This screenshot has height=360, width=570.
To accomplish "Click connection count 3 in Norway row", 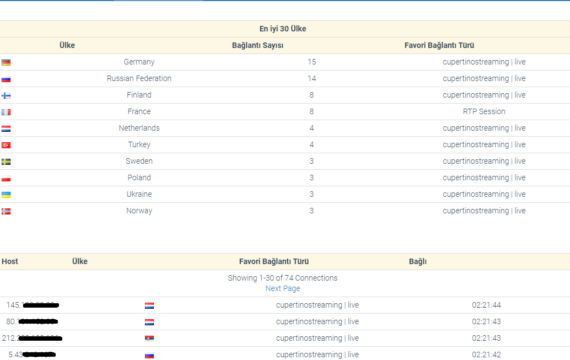I will pyautogui.click(x=312, y=211).
